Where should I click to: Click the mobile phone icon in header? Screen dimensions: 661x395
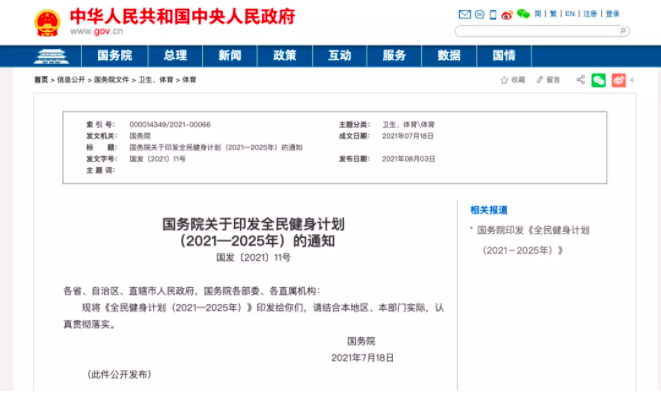(493, 15)
